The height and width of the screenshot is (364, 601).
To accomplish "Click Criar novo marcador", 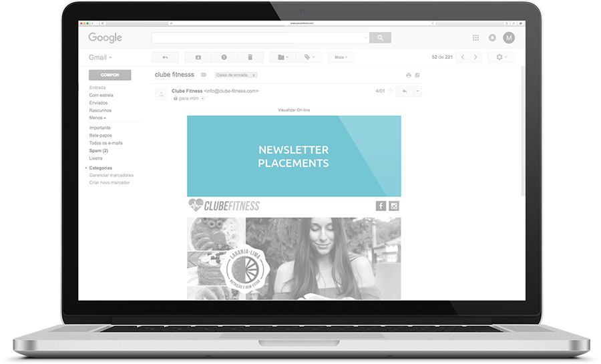I will coord(110,183).
